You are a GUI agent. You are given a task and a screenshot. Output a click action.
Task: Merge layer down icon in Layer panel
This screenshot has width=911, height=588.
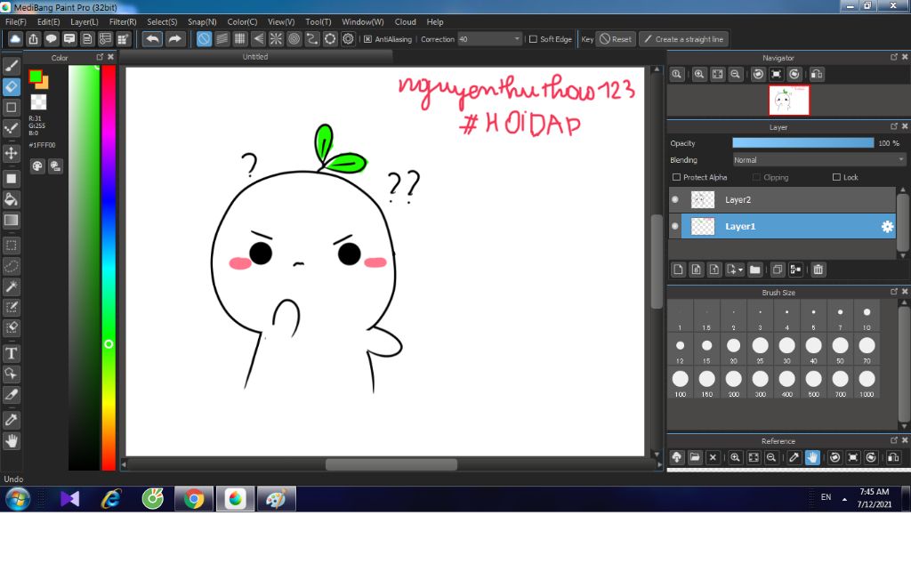click(795, 270)
